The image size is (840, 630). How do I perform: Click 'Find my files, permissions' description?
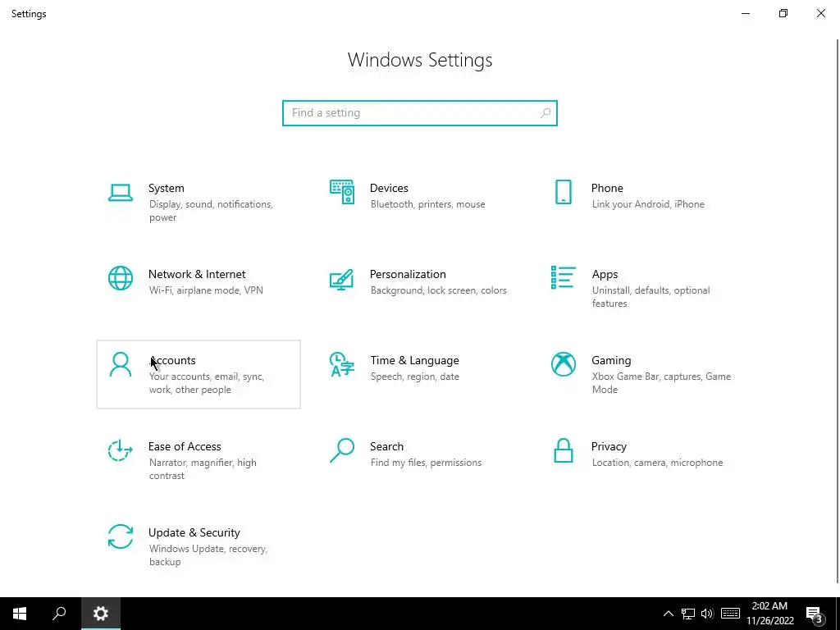pyautogui.click(x=426, y=463)
